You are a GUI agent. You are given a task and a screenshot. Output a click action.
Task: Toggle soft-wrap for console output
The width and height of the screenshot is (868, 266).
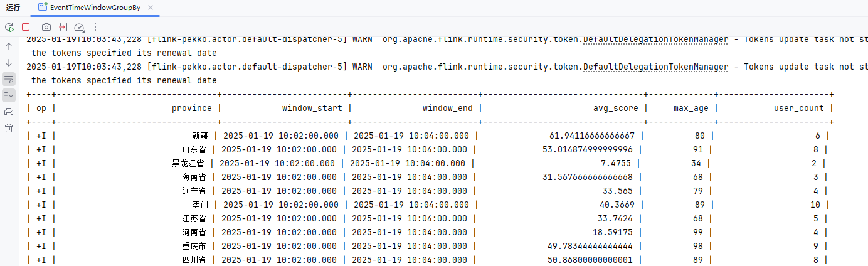tap(9, 79)
